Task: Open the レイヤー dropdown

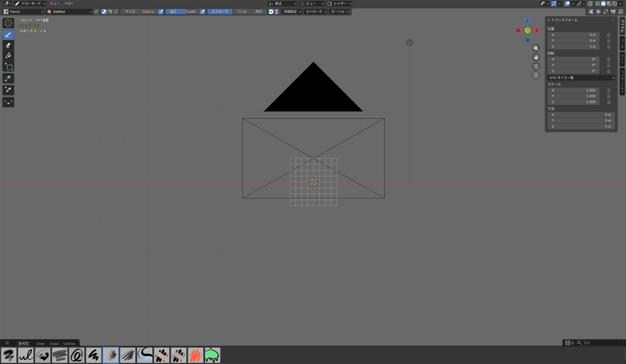Action: point(340,4)
